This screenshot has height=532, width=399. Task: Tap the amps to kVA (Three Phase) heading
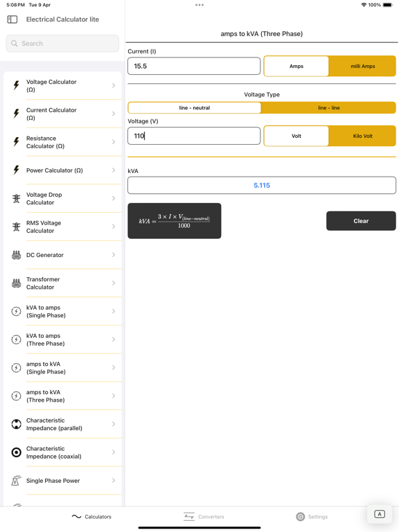(x=262, y=33)
